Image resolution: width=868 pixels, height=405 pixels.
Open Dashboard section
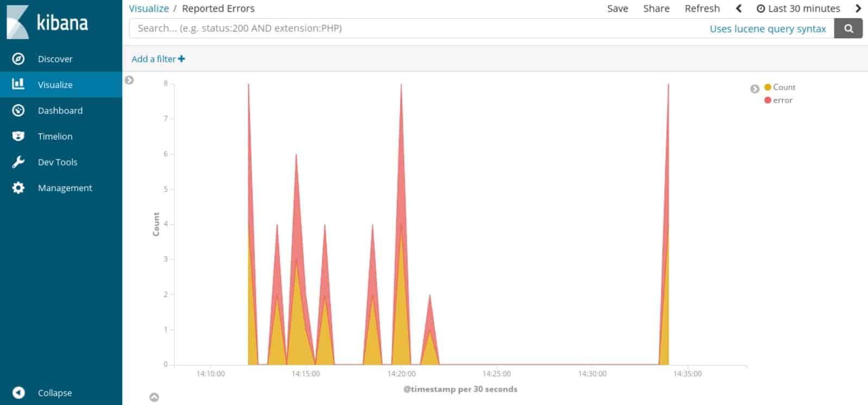pyautogui.click(x=61, y=110)
